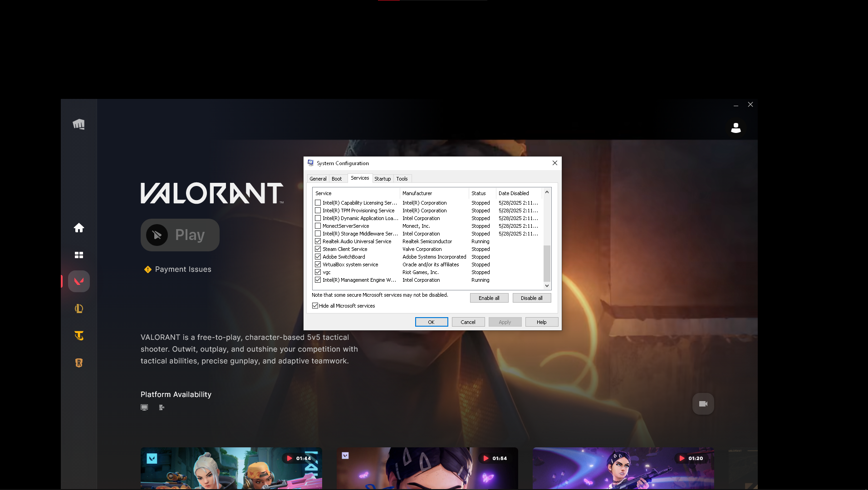Image resolution: width=868 pixels, height=490 pixels.
Task: Click the VALORANT Play button
Action: (180, 235)
